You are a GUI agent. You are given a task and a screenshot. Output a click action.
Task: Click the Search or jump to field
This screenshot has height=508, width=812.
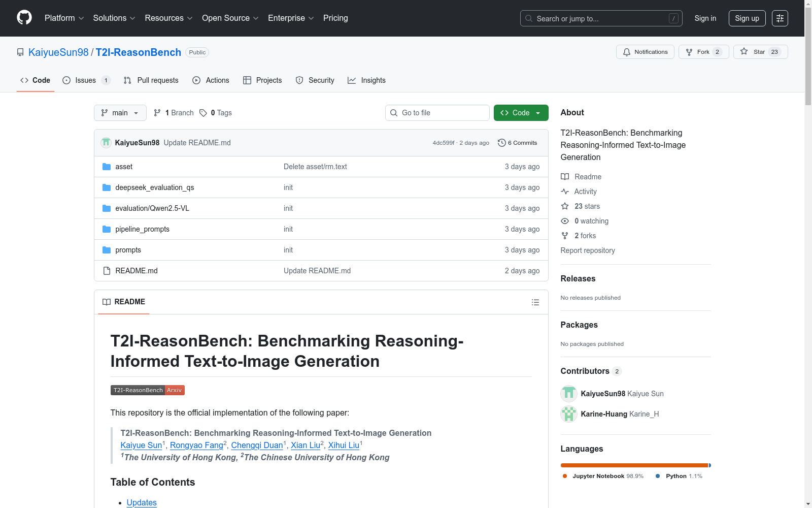(x=601, y=18)
